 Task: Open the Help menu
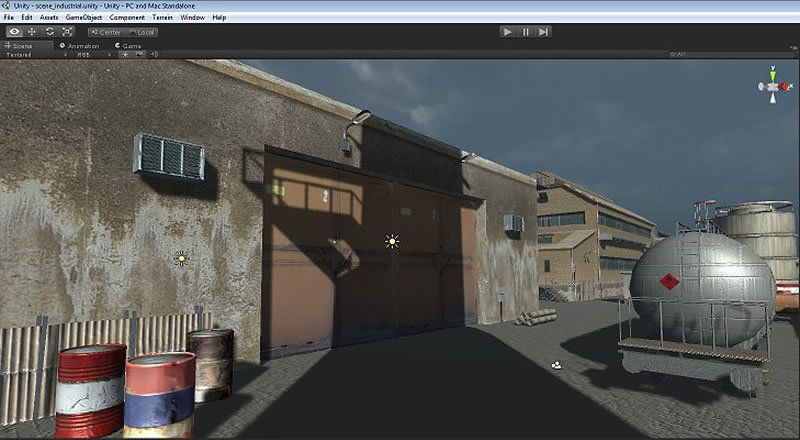pos(219,17)
